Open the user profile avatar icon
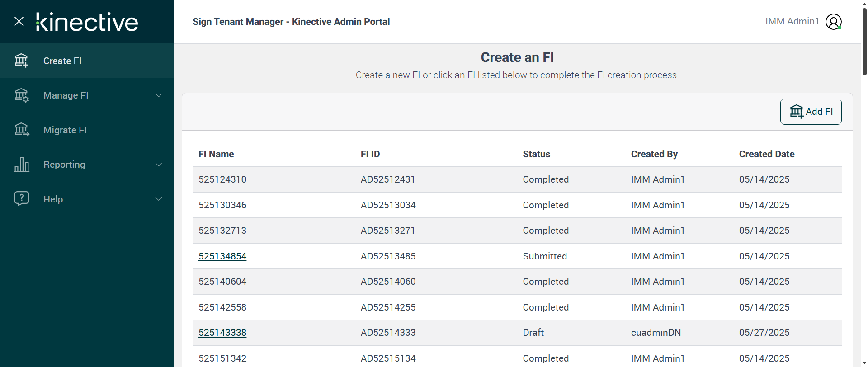This screenshot has height=367, width=868. 833,22
